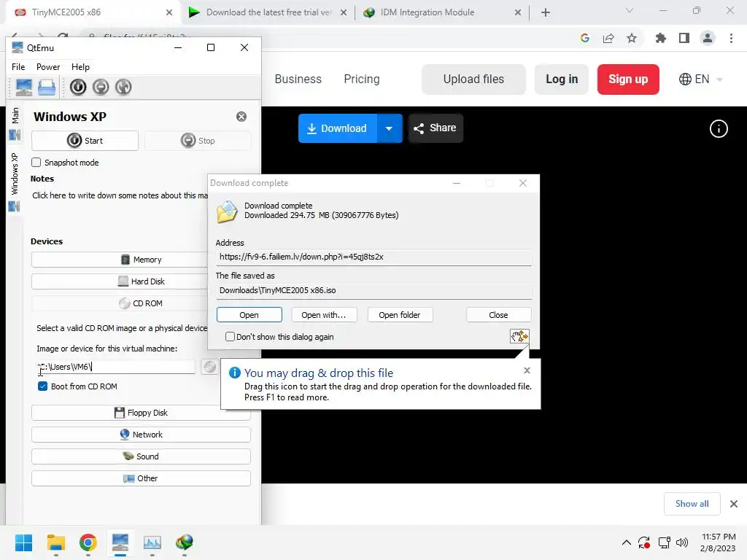Viewport: 747px width, 560px height.
Task: Click the Google icon in address bar
Action: 585,38
